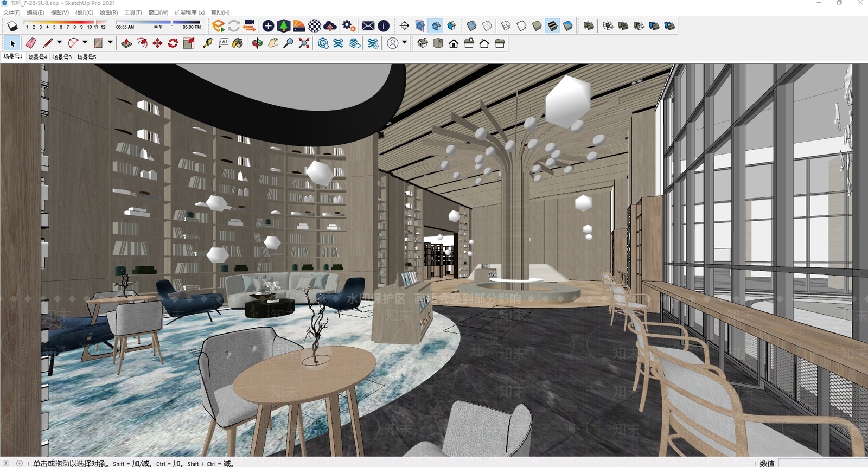Click the Outer Shell solid tool
Viewport: 868px width, 467px height.
click(x=589, y=25)
